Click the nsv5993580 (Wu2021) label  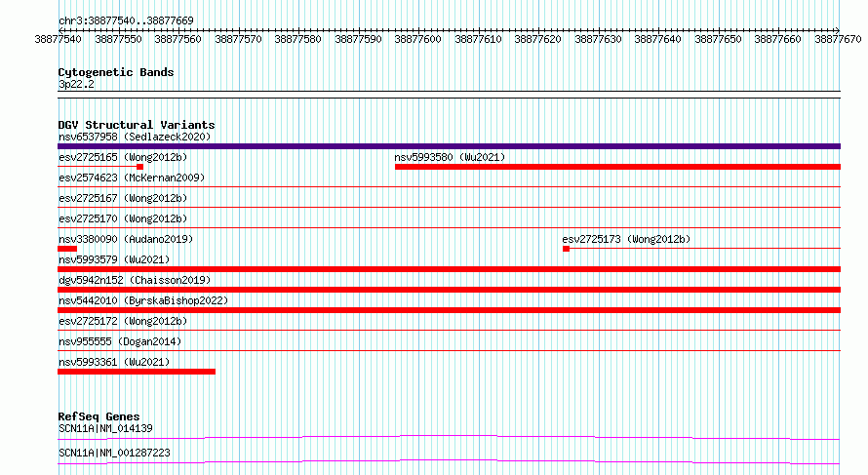tap(450, 157)
